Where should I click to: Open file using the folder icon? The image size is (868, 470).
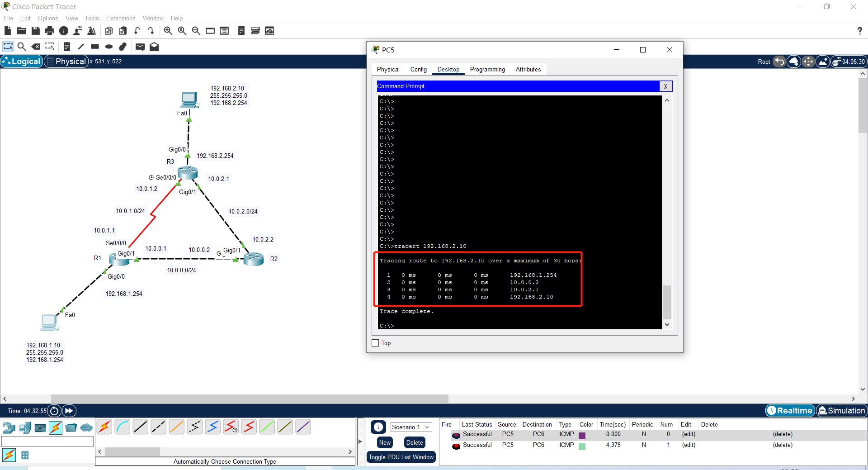pos(22,31)
